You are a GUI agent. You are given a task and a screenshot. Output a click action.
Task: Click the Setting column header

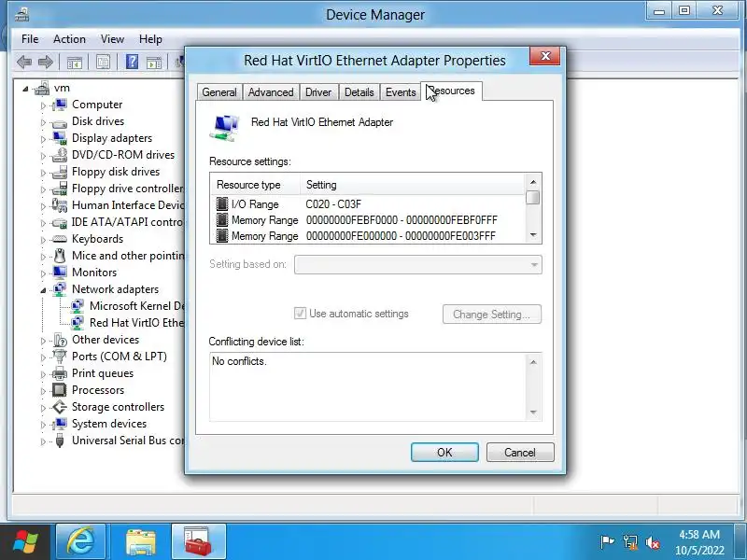click(x=413, y=184)
